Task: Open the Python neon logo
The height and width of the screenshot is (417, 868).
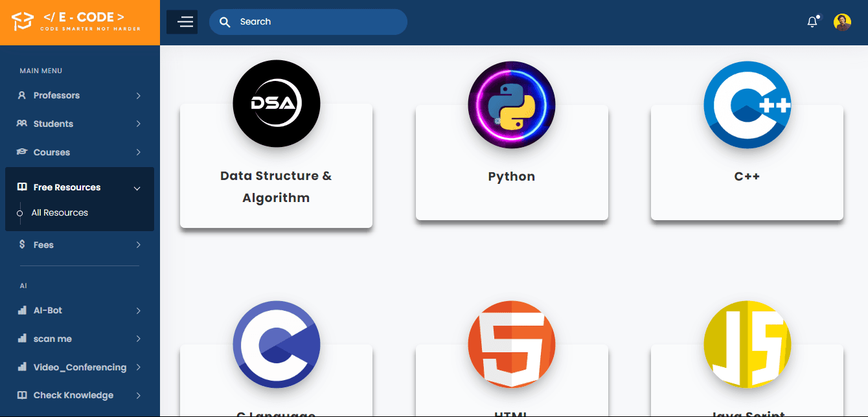Action: coord(512,104)
